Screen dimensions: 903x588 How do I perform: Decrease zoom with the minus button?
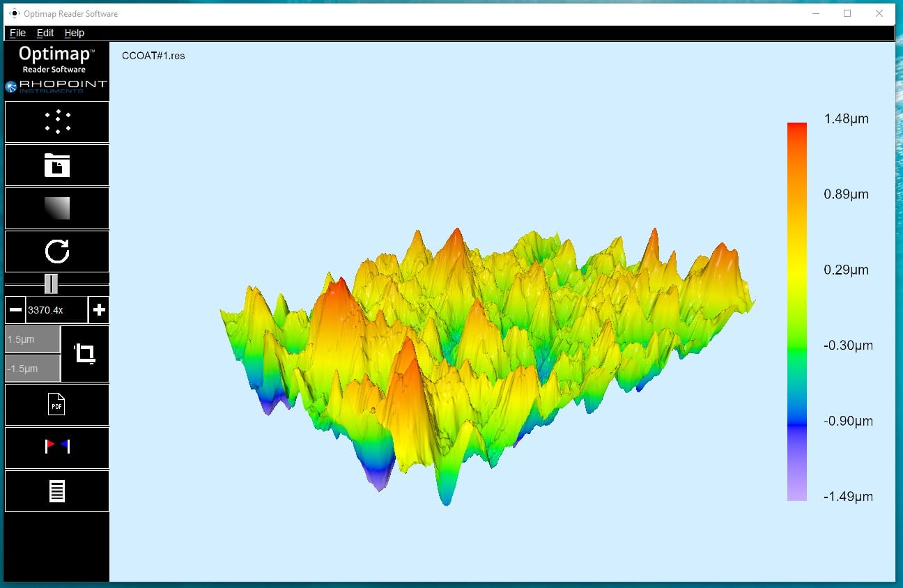click(15, 310)
